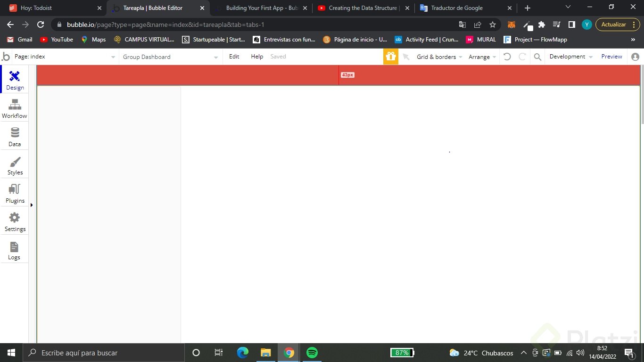Open the Gmail bookmark
The width and height of the screenshot is (644, 362).
coord(20,40)
